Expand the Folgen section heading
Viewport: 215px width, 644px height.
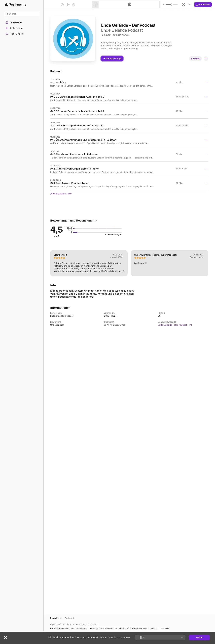coord(56,72)
